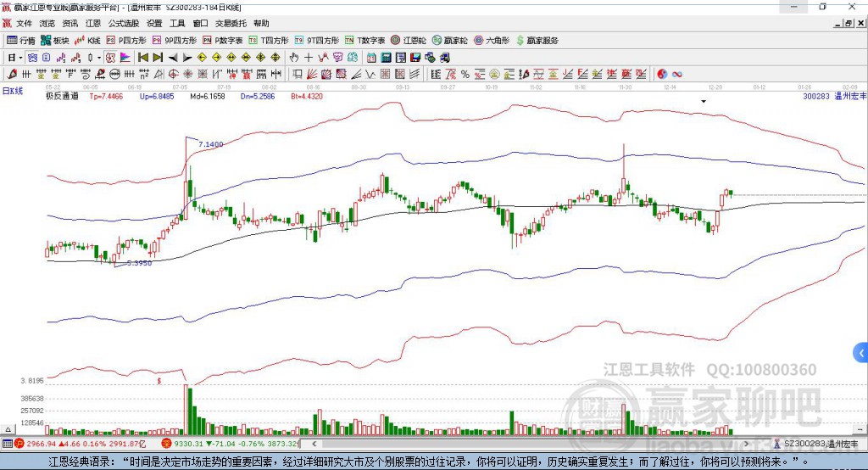Jump to last bar icon

158,58
